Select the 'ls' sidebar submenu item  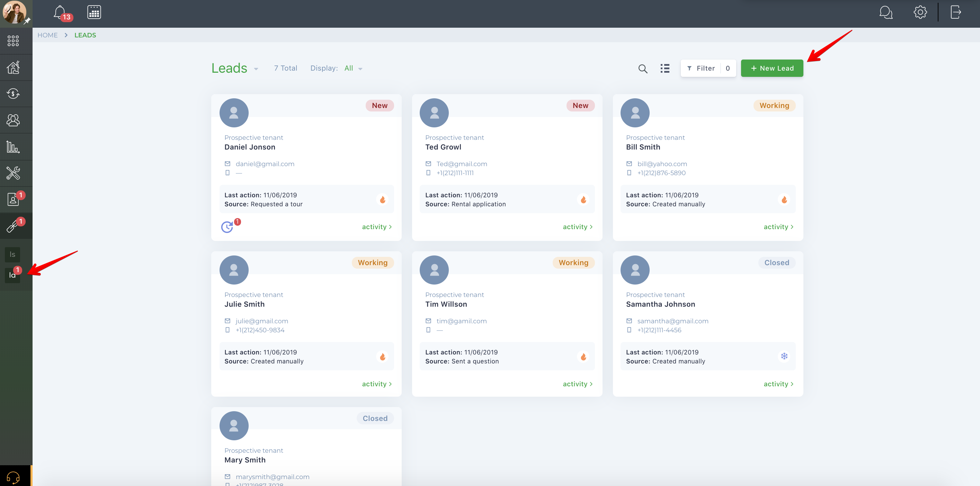coord(12,254)
